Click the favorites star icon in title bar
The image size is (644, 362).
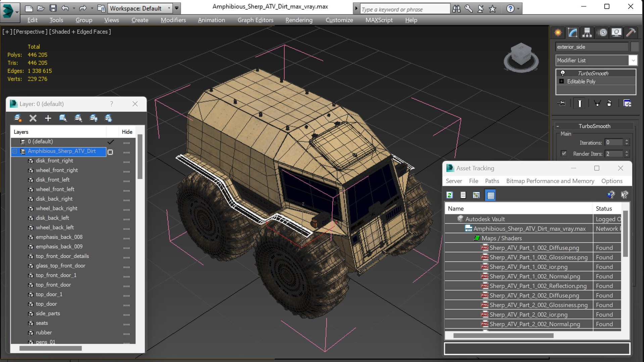(x=493, y=9)
